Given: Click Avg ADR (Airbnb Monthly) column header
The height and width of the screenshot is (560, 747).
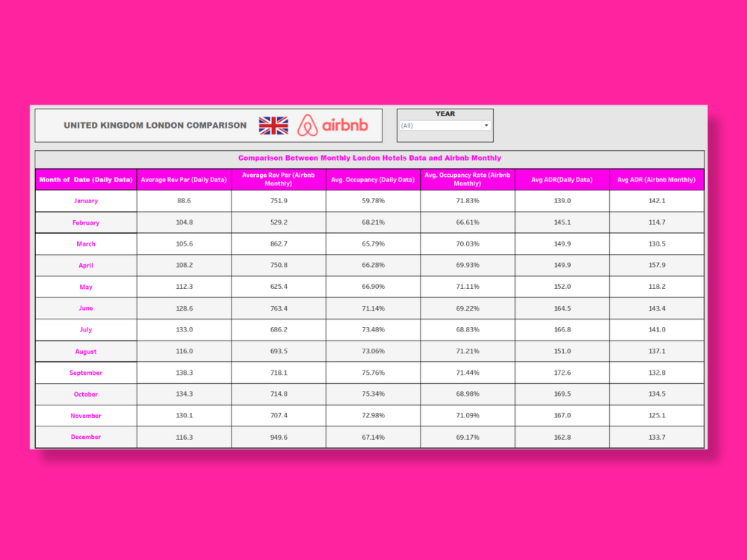Looking at the screenshot, I should [x=657, y=179].
